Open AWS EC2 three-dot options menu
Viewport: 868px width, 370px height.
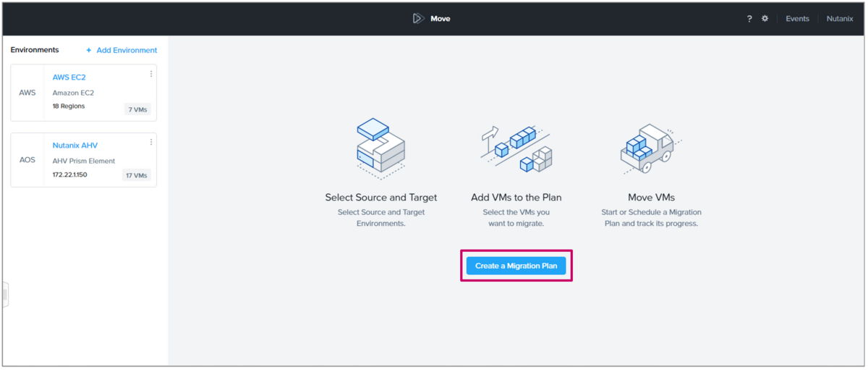click(x=151, y=74)
